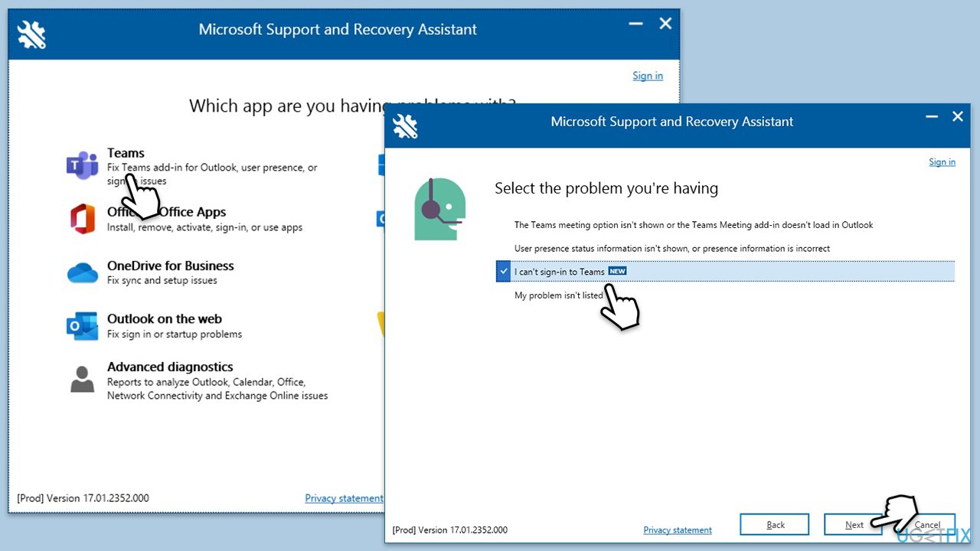Select "My problem isn't listed" option
The width and height of the screenshot is (980, 551).
(x=558, y=295)
